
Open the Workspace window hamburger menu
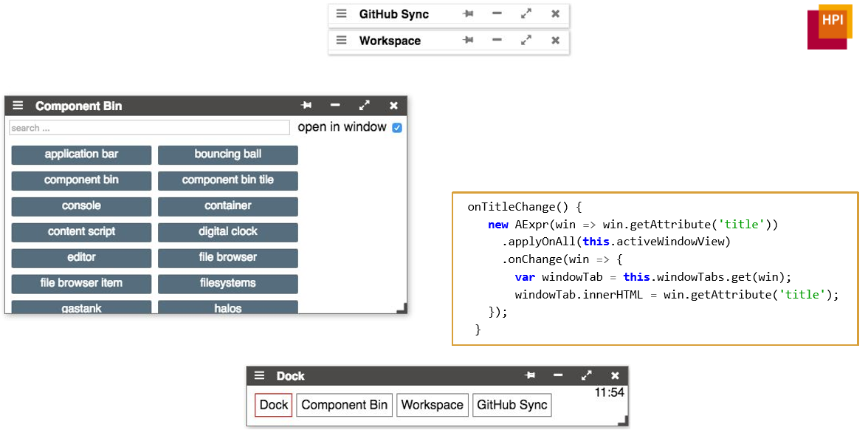pos(341,41)
